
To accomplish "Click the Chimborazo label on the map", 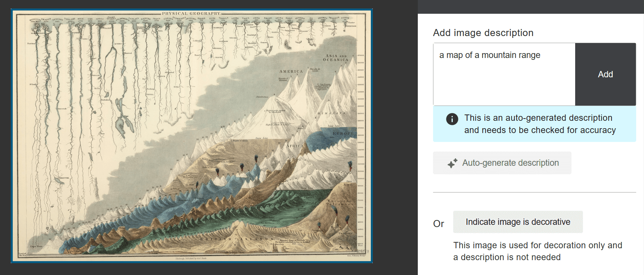I will [262, 97].
